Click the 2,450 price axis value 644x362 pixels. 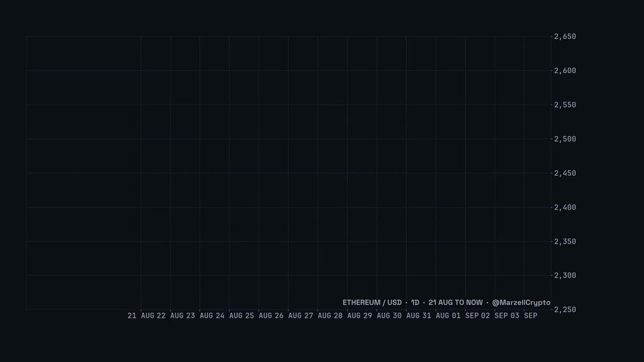(565, 173)
